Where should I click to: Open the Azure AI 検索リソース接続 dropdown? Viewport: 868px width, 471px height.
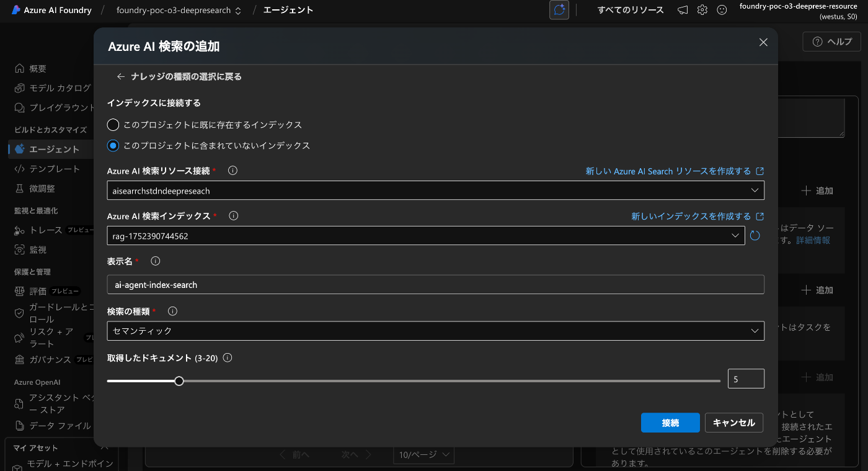pos(435,191)
